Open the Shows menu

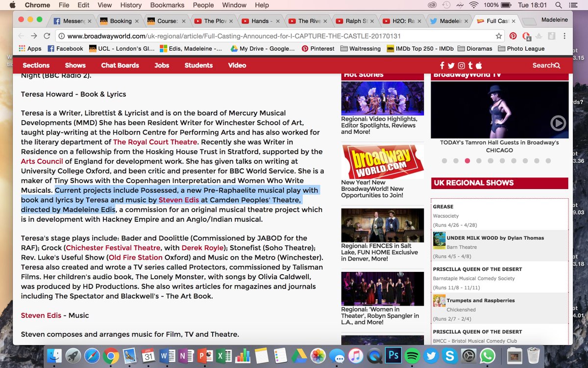pos(75,65)
